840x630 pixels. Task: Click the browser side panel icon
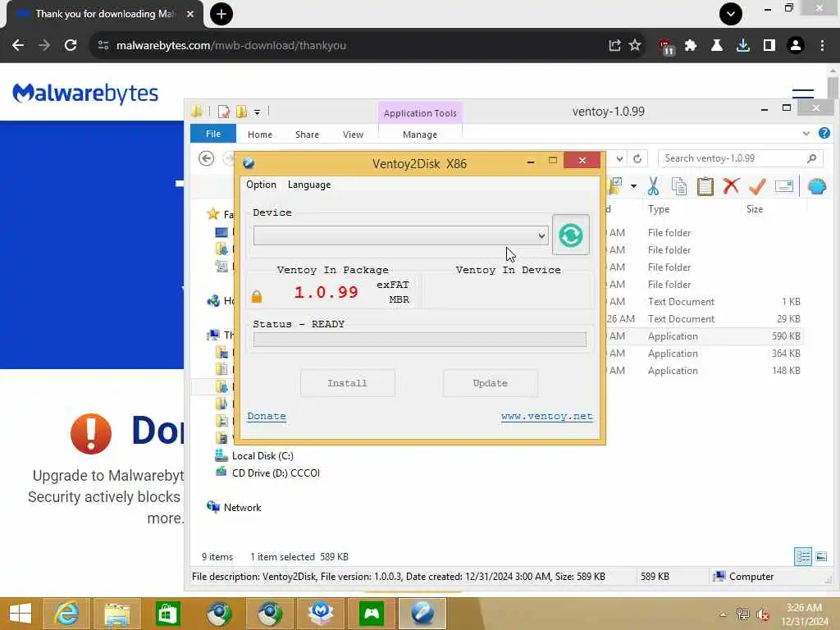pyautogui.click(x=769, y=46)
